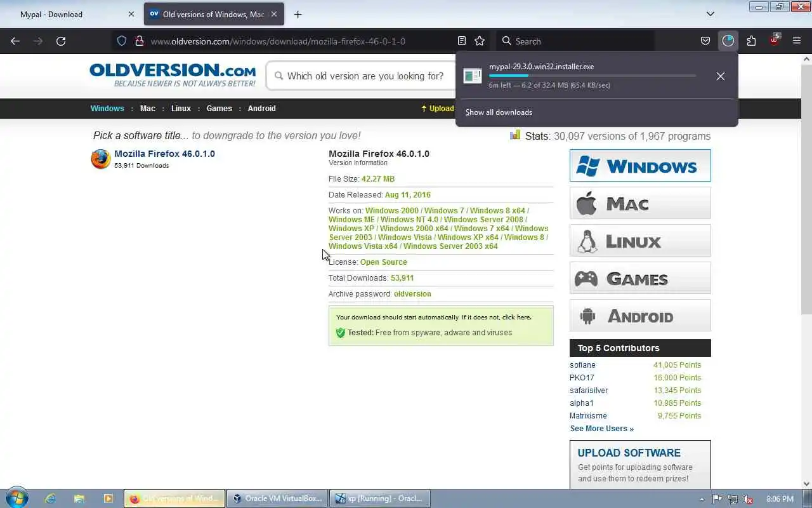Open contributor safarisilver's profile
This screenshot has height=508, width=812.
589,391
